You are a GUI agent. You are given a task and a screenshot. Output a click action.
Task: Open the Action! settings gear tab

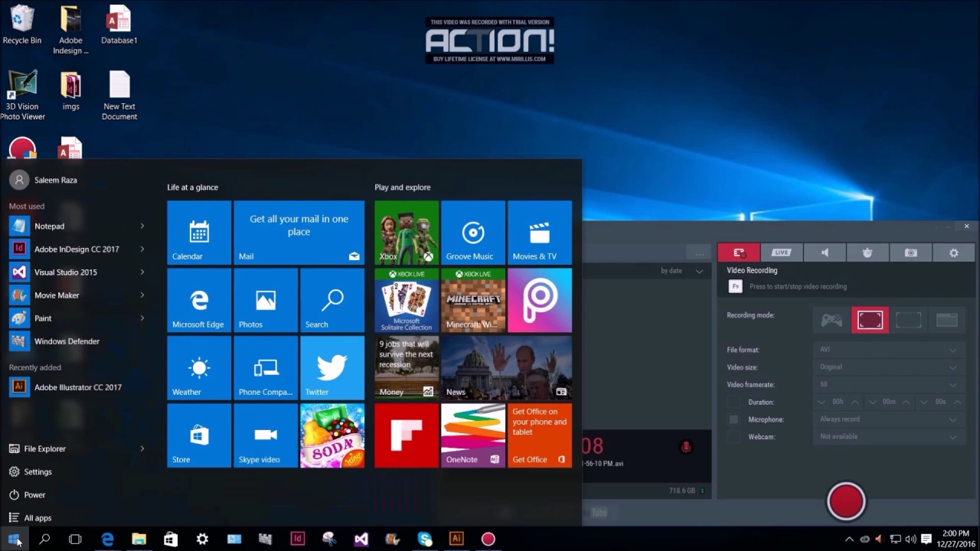(x=953, y=253)
